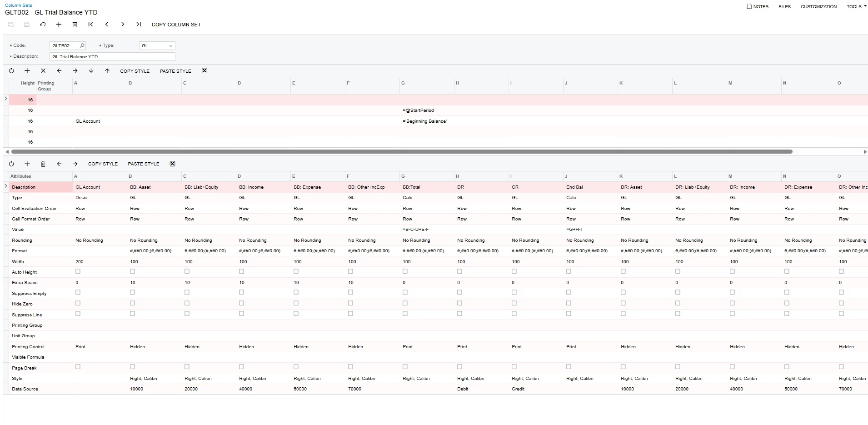This screenshot has height=425, width=868.
Task: Select the '=B-C-D+E-F' value cell
Action: click(x=427, y=230)
